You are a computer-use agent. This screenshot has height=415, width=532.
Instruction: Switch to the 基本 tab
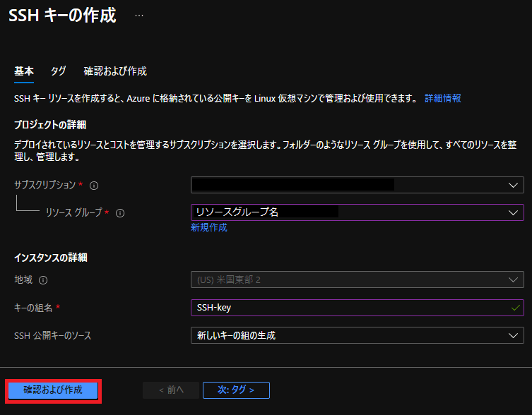24,71
